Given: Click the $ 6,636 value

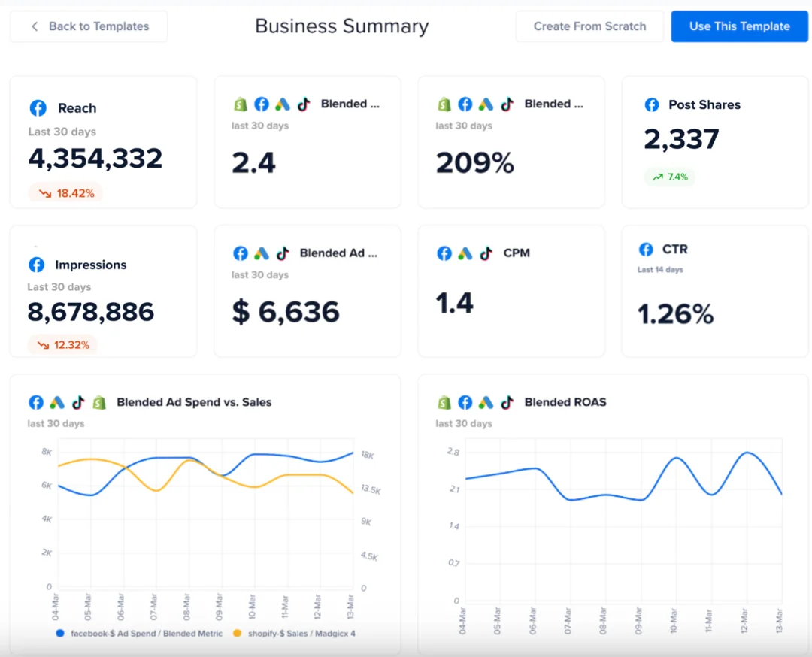Looking at the screenshot, I should [286, 312].
